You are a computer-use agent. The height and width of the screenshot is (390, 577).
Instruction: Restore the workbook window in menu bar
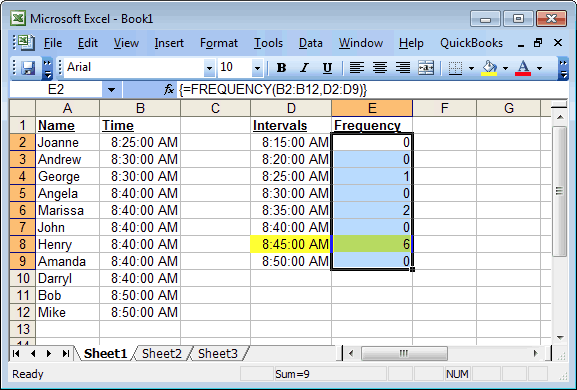pyautogui.click(x=538, y=43)
